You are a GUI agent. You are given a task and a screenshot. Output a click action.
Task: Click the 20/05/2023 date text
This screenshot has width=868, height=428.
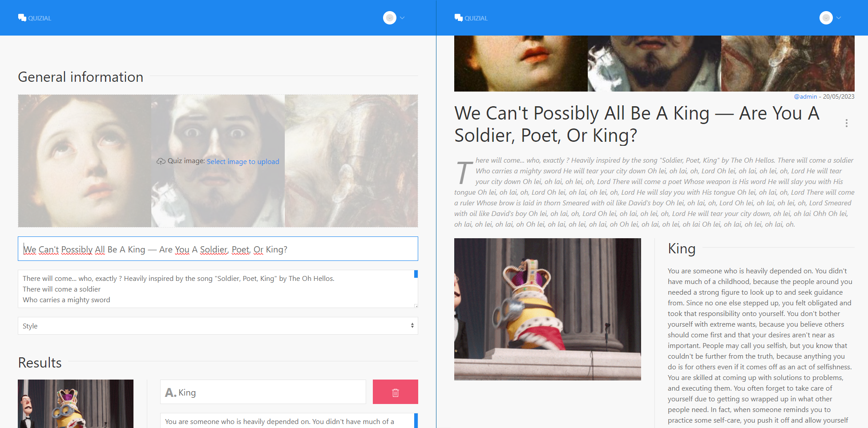click(x=839, y=96)
